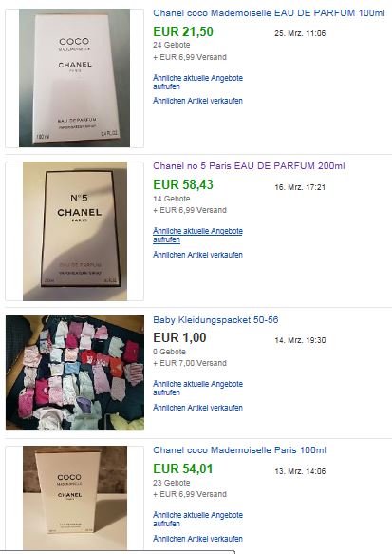Click the EUR 21,50 price
Screen dimensions: 392x554
(x=183, y=31)
